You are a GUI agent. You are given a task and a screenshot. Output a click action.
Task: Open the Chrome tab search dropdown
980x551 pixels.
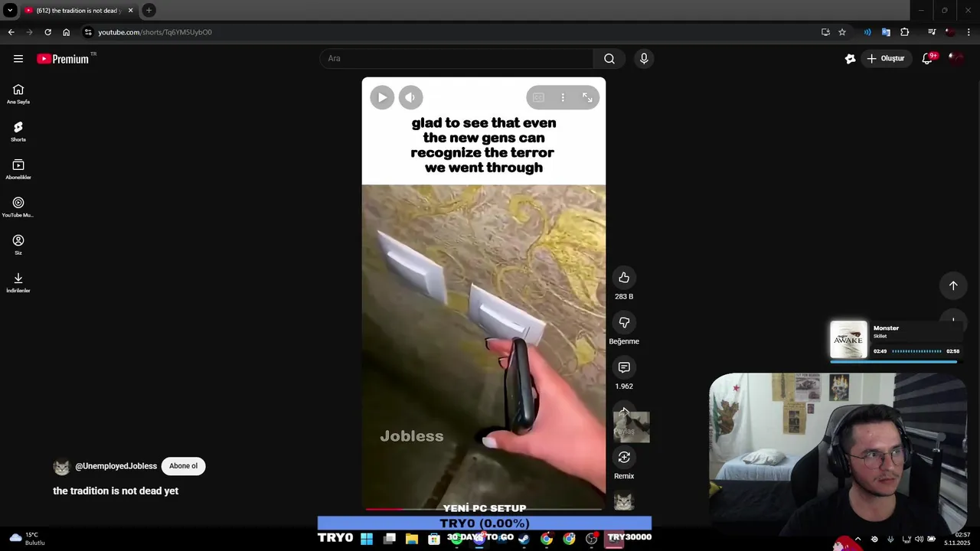[x=10, y=10]
